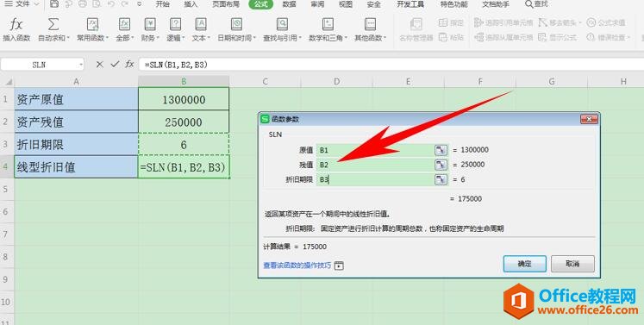The height and width of the screenshot is (325, 644).
Task: Open the 文本 text functions icon
Action: [x=200, y=24]
